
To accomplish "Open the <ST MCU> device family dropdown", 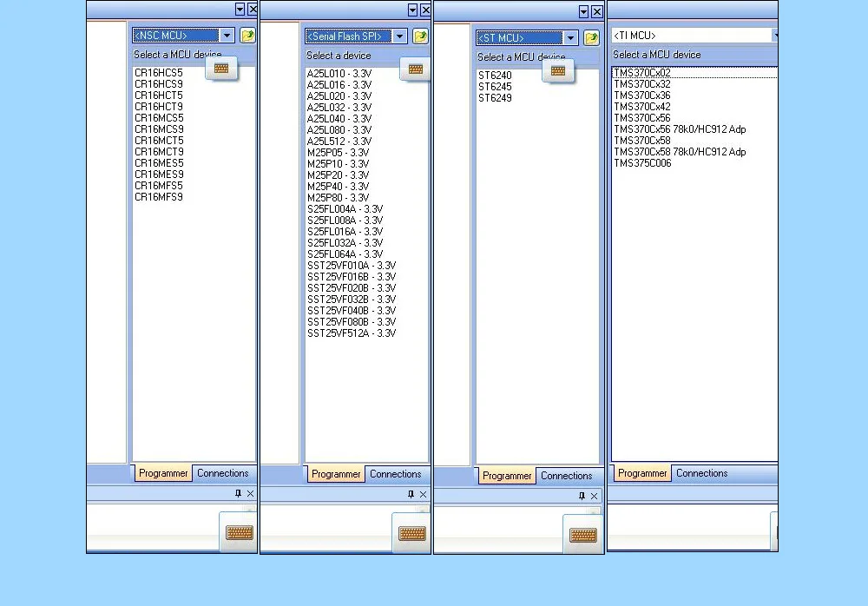I will (x=571, y=38).
